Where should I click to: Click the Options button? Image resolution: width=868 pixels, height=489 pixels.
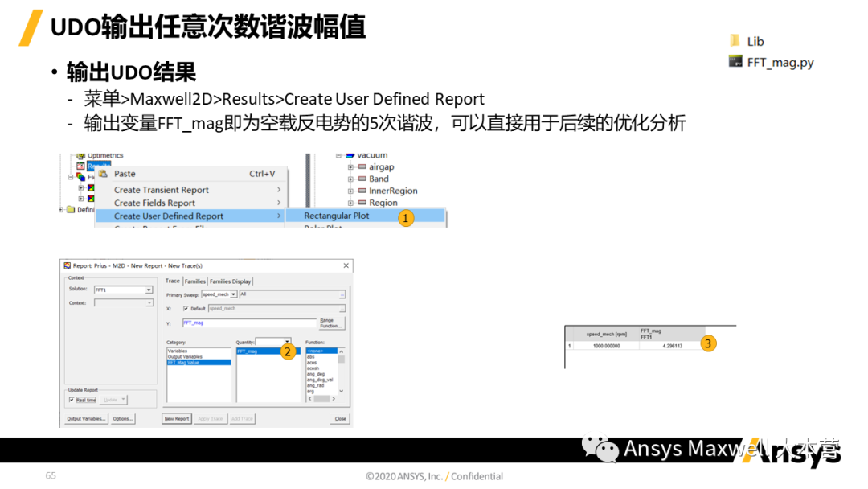coord(123,419)
